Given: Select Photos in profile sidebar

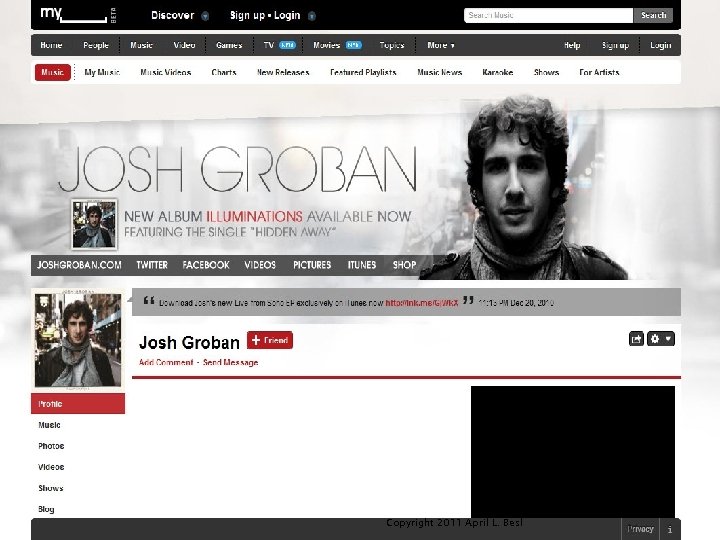Looking at the screenshot, I should coord(51,446).
